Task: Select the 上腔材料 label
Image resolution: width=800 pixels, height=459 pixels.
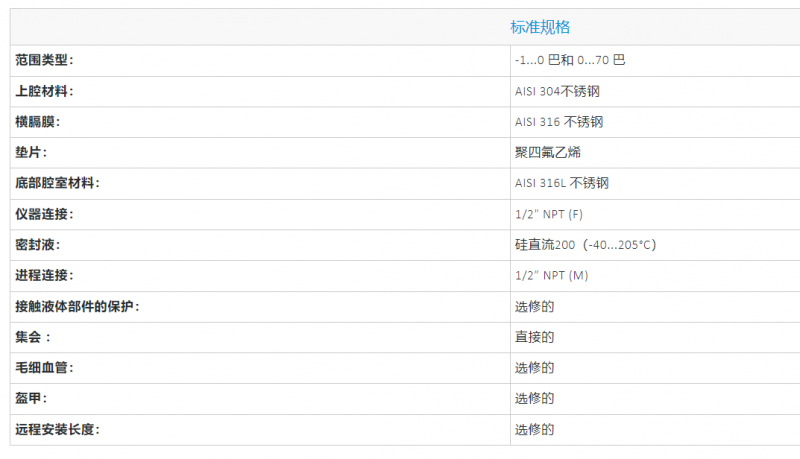Action: [x=45, y=91]
